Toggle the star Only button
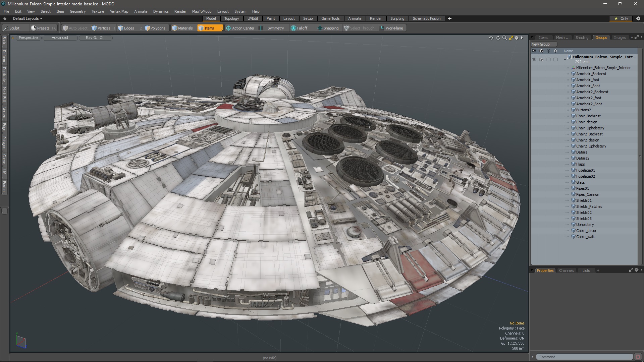644x362 pixels. 621,18
